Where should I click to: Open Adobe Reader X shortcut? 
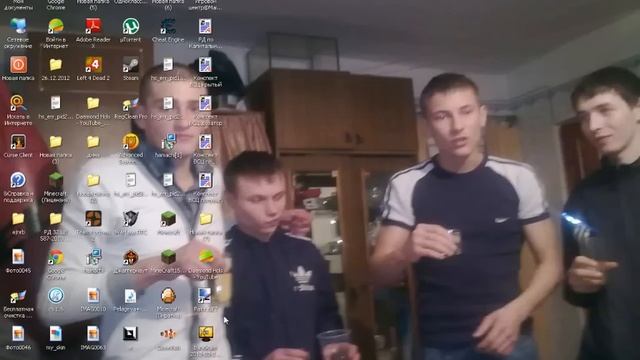point(93,26)
